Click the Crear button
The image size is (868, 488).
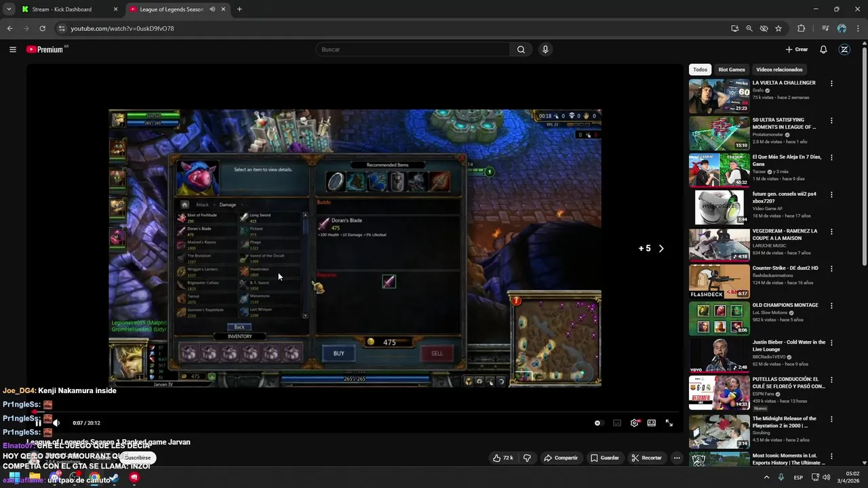pos(797,49)
